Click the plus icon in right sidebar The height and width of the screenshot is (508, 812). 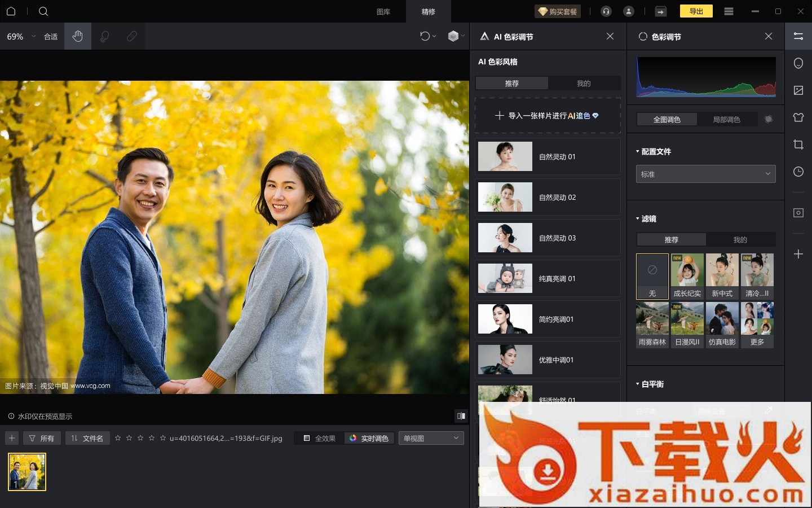(798, 254)
